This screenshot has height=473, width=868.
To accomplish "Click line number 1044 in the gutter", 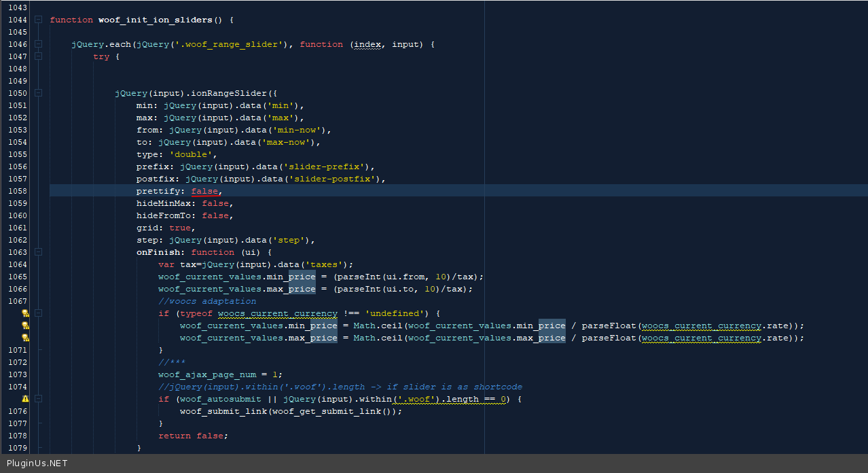I will click(18, 20).
